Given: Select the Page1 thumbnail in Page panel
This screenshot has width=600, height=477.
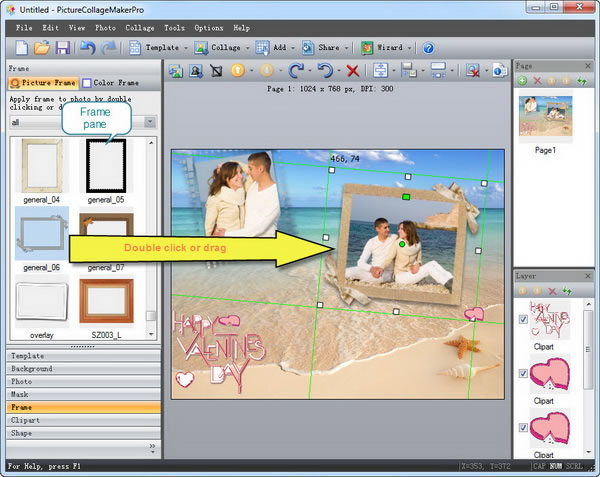Looking at the screenshot, I should (545, 116).
